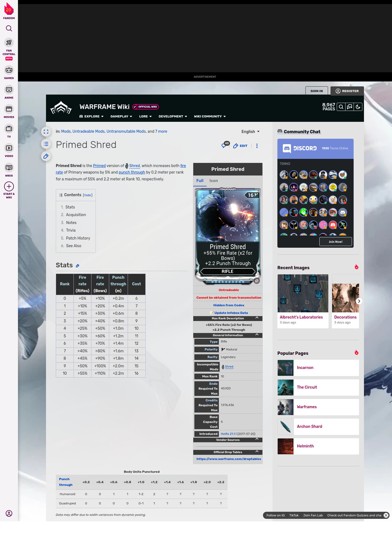Open Shred under Incompatible Mods
The height and width of the screenshot is (545, 392).
[229, 367]
